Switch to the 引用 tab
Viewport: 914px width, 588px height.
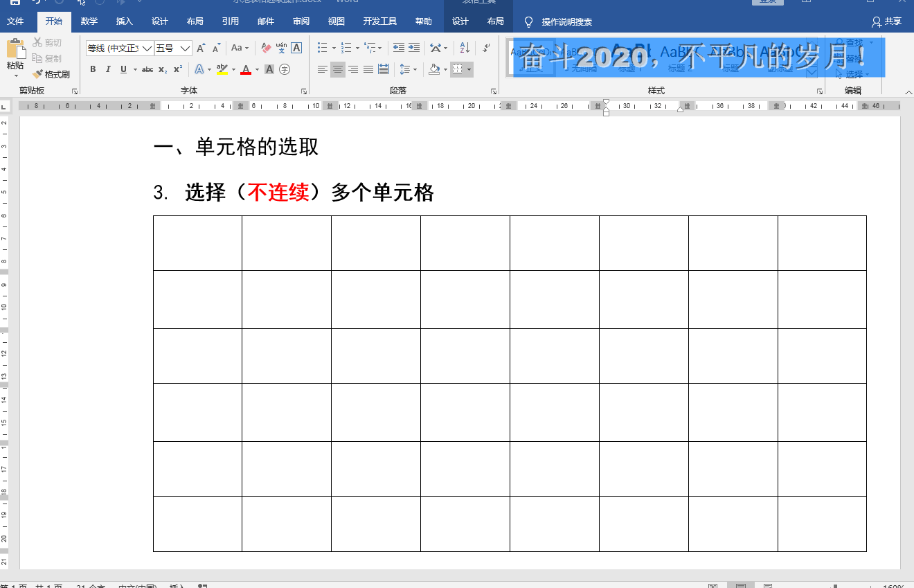click(231, 21)
